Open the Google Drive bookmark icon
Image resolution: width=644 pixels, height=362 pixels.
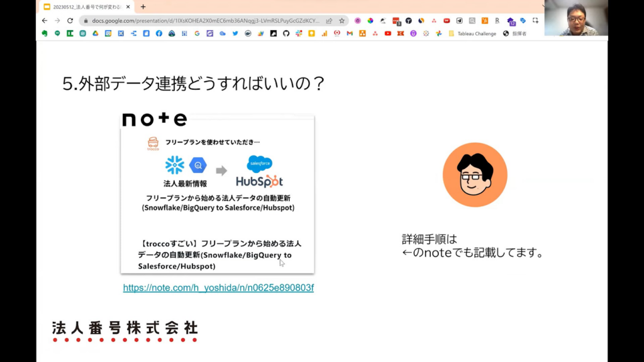click(96, 33)
